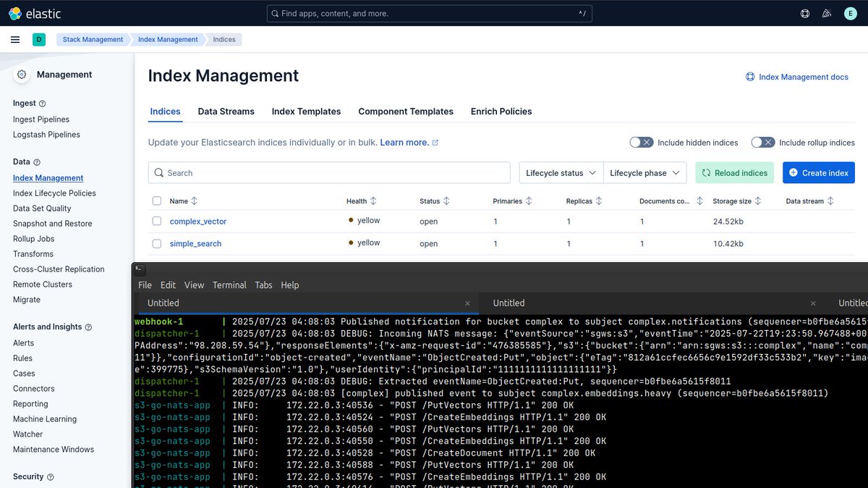Click the Reload indices button

(735, 173)
